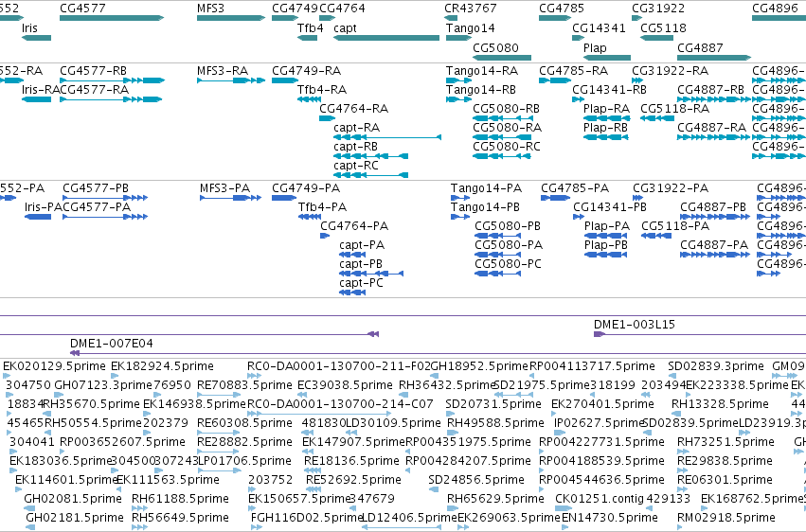Click the CG4749 gene label
The width and height of the screenshot is (806, 532).
click(296, 9)
